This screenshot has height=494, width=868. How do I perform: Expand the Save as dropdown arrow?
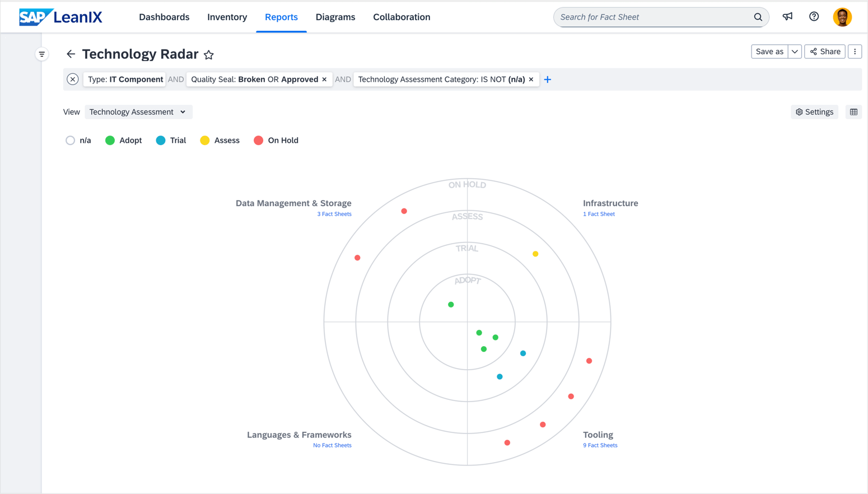click(x=795, y=51)
